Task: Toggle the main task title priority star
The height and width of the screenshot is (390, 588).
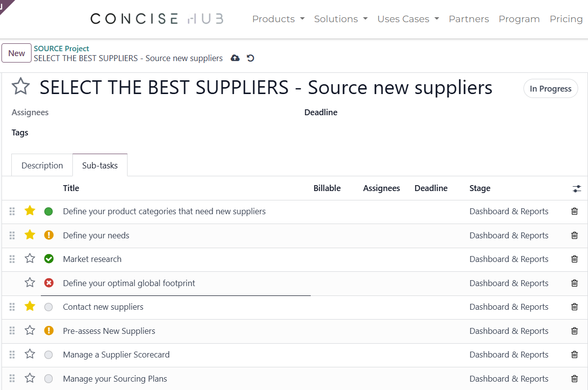Action: click(x=21, y=86)
